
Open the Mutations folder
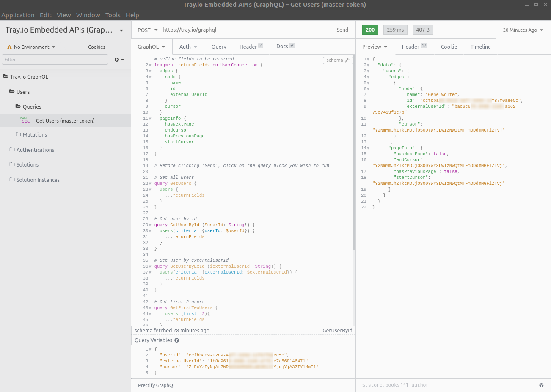(x=35, y=135)
